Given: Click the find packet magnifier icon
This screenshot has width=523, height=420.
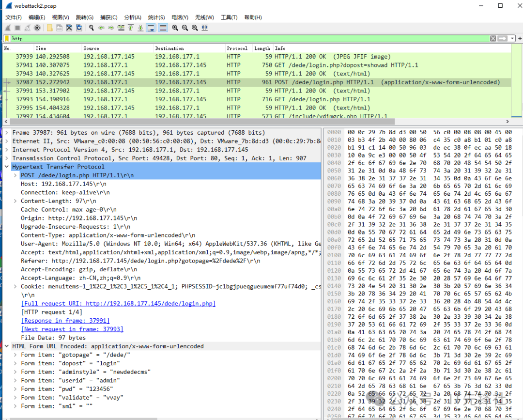Looking at the screenshot, I should [91, 28].
